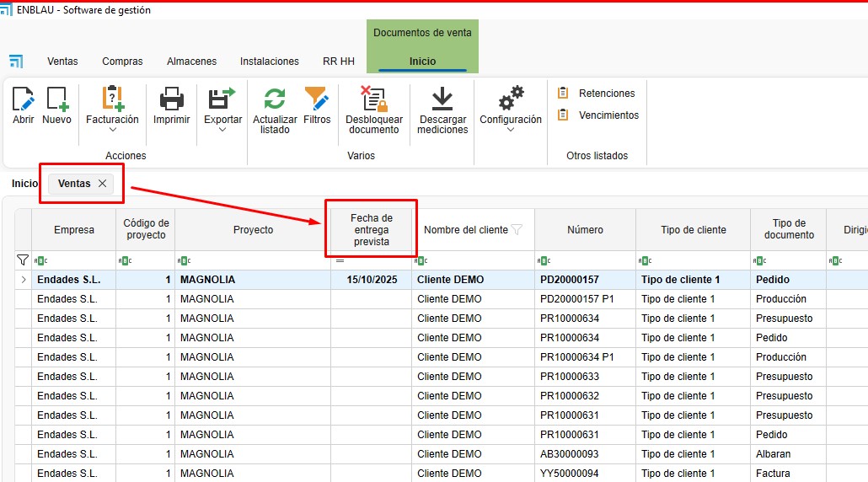The width and height of the screenshot is (868, 482).
Task: Close the Ventas tab
Action: point(102,184)
